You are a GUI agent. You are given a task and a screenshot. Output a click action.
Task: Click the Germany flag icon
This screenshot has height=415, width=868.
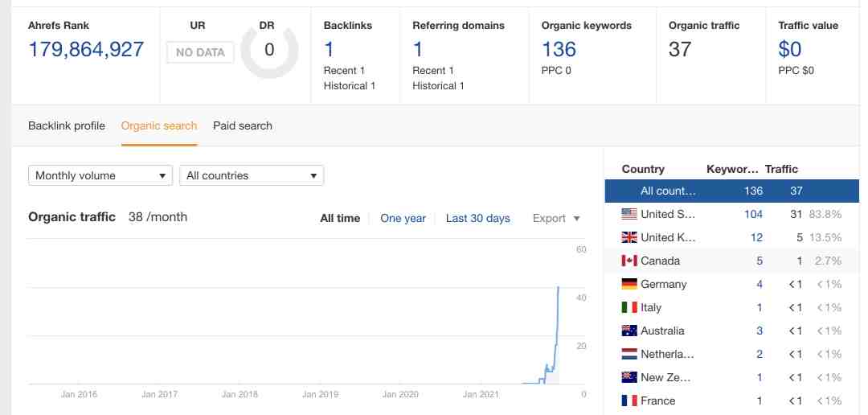(x=628, y=284)
